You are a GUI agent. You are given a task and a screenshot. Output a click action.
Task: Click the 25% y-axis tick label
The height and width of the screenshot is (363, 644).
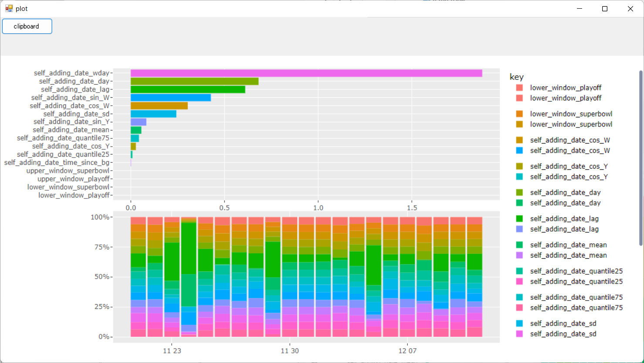coord(102,307)
